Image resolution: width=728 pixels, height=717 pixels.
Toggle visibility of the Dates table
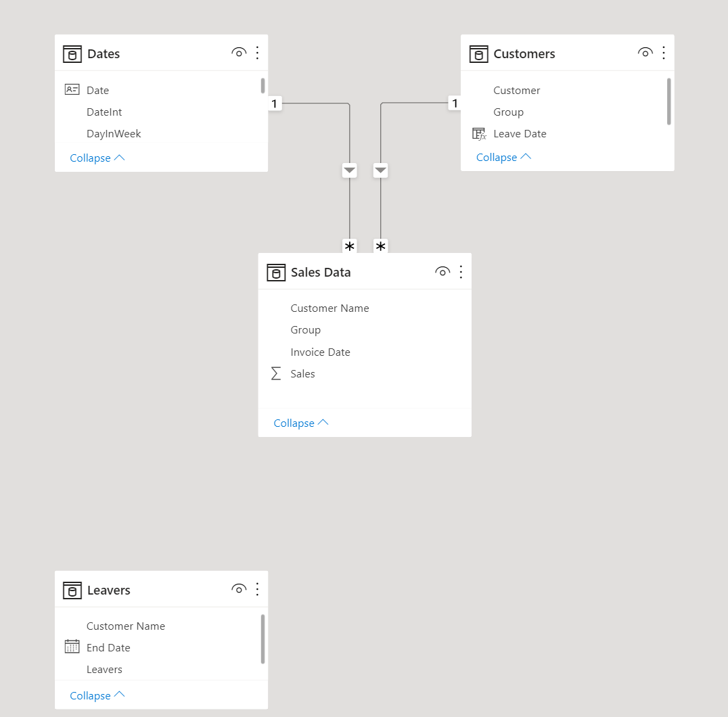tap(238, 52)
